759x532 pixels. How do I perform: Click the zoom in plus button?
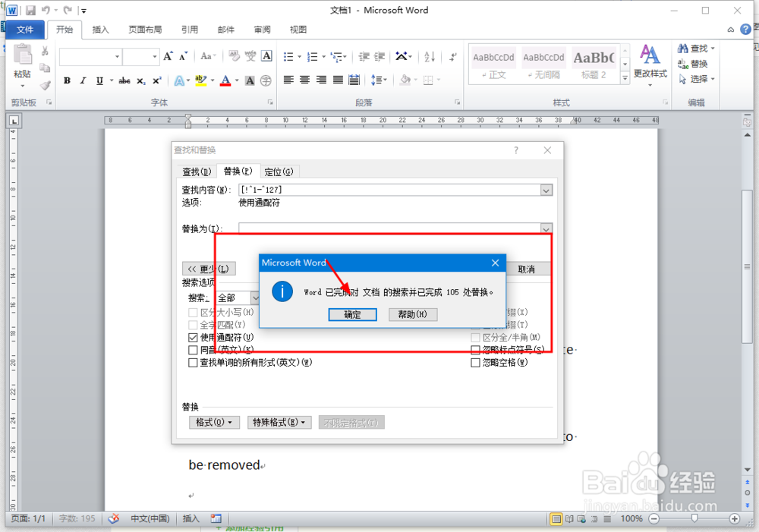734,518
